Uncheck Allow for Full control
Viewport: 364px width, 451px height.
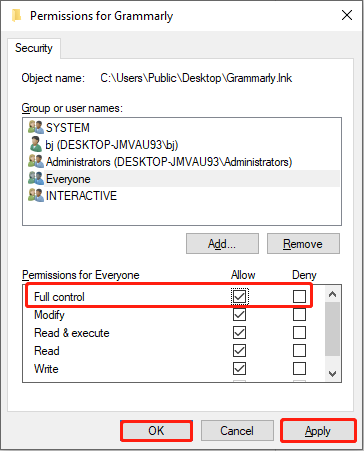[x=239, y=296]
